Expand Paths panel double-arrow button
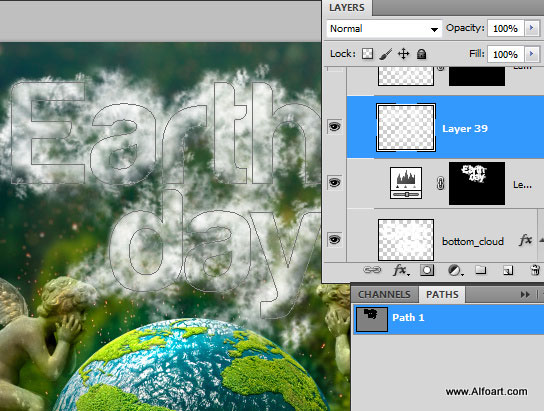Screen dimensions: 544x411 click(x=525, y=294)
